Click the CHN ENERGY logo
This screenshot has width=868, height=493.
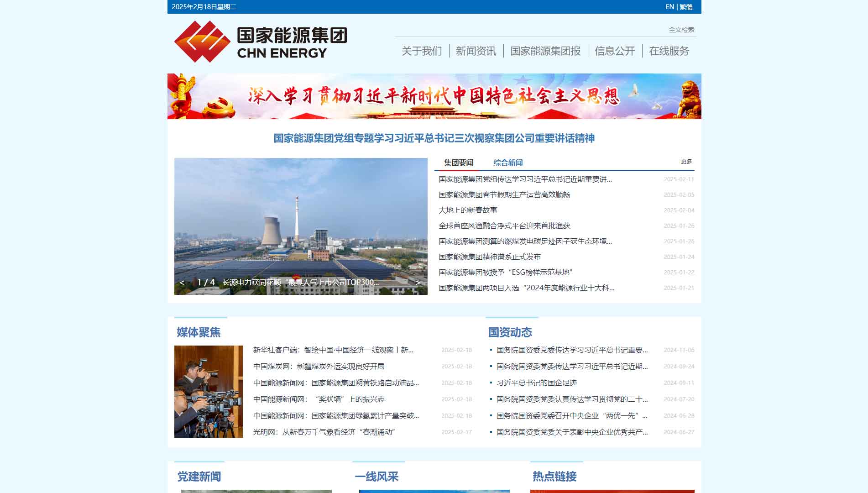[261, 42]
